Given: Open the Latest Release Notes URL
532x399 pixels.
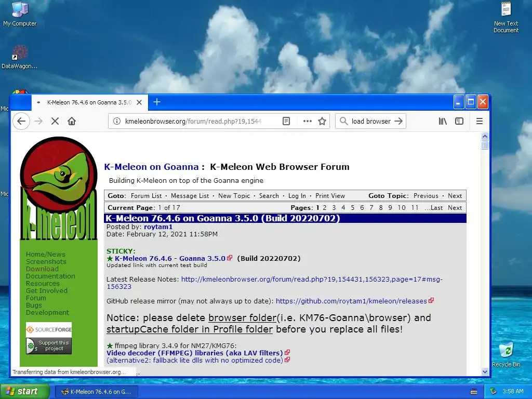Looking at the screenshot, I should coord(274,283).
